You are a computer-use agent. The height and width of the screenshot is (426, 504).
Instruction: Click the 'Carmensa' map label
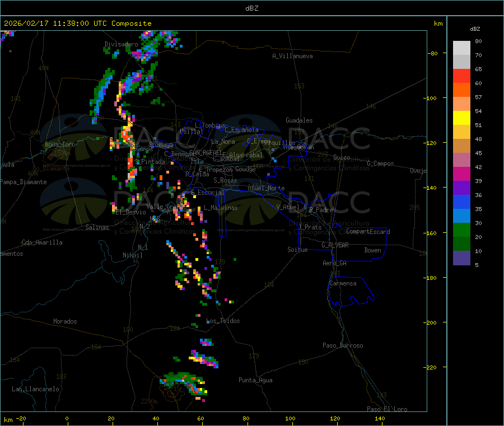(x=343, y=283)
